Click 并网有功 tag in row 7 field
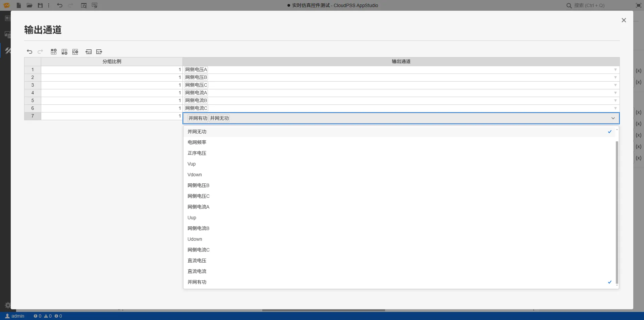Image resolution: width=644 pixels, height=320 pixels. (x=198, y=118)
